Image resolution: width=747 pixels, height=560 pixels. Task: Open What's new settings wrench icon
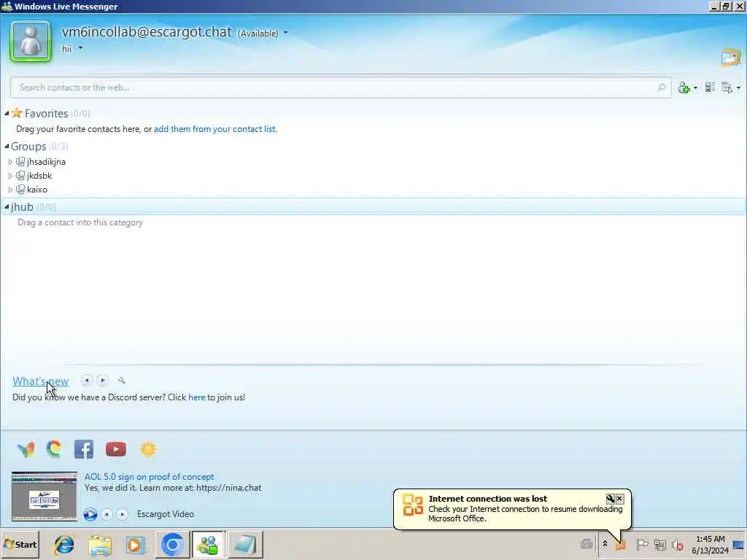pos(122,381)
